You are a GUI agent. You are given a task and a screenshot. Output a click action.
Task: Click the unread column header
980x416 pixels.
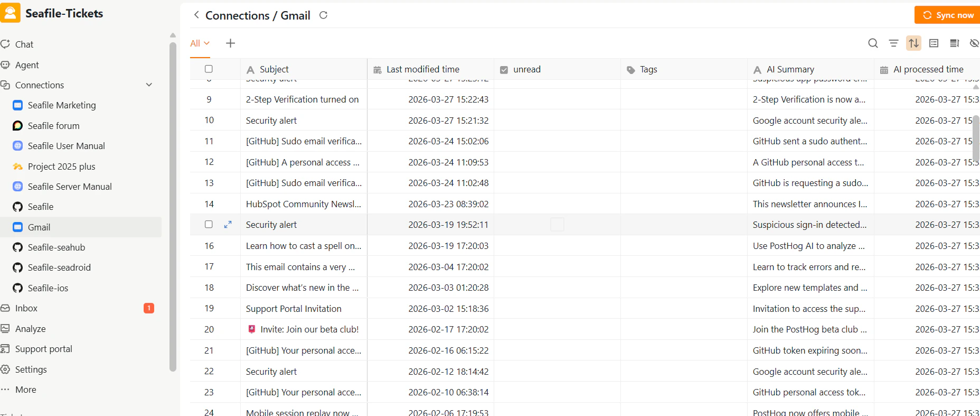557,69
